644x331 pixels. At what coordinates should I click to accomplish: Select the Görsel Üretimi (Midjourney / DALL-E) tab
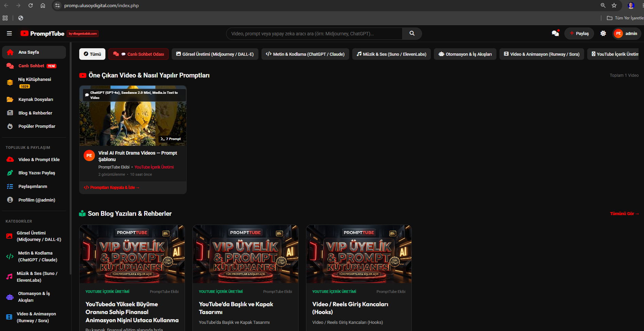click(x=215, y=54)
